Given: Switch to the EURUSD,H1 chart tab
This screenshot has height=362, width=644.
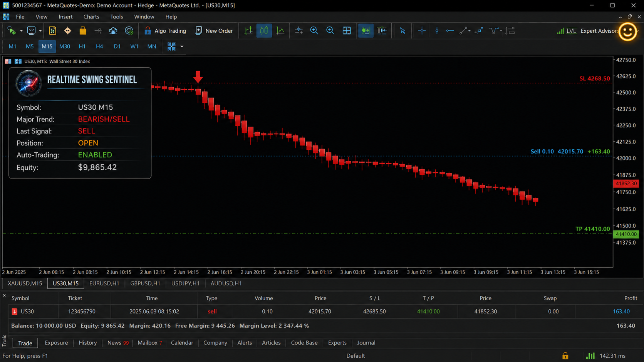Looking at the screenshot, I should (x=104, y=284).
